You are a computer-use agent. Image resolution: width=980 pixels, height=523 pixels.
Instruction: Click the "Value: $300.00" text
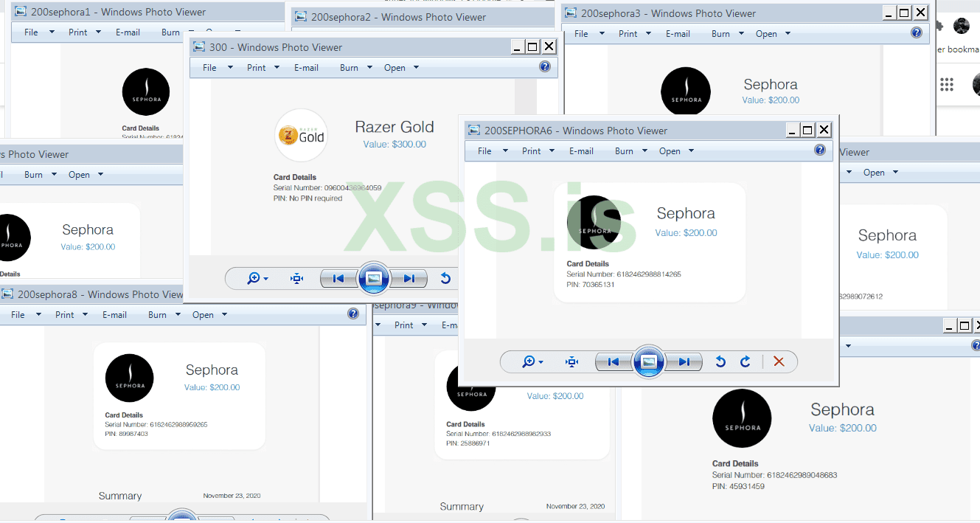[395, 144]
